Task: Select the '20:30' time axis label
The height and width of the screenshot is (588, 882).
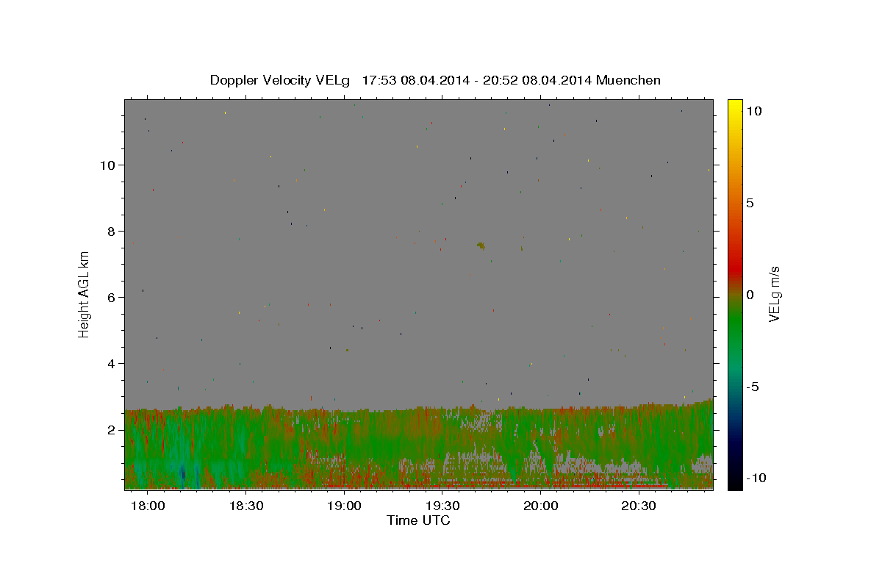Action: pos(639,506)
